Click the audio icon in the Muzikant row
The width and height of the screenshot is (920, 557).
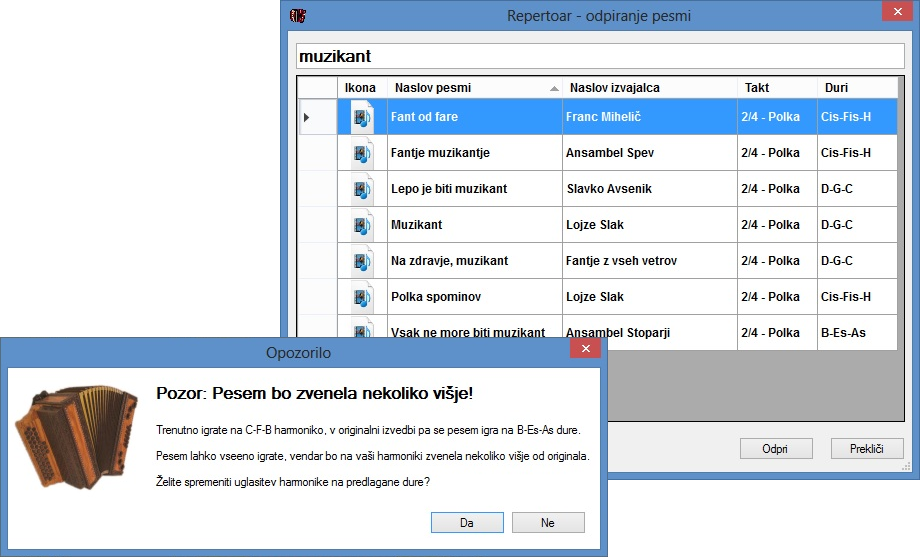click(x=361, y=225)
